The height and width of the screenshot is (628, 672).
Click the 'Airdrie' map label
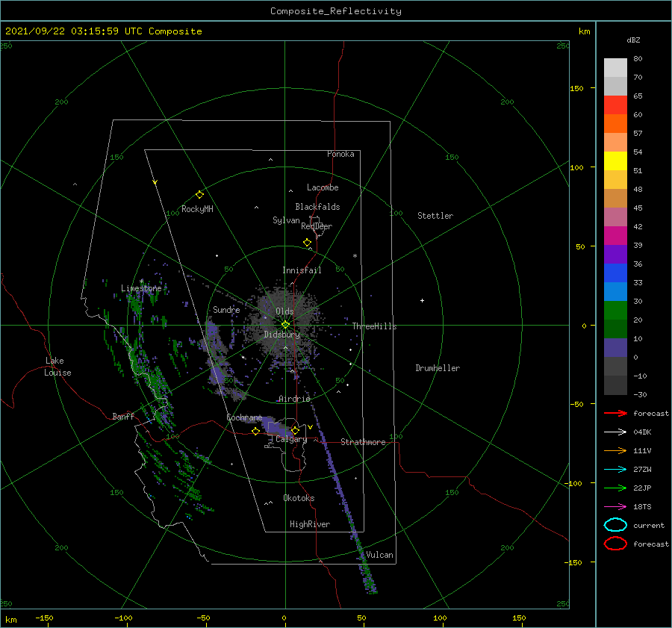coord(294,399)
